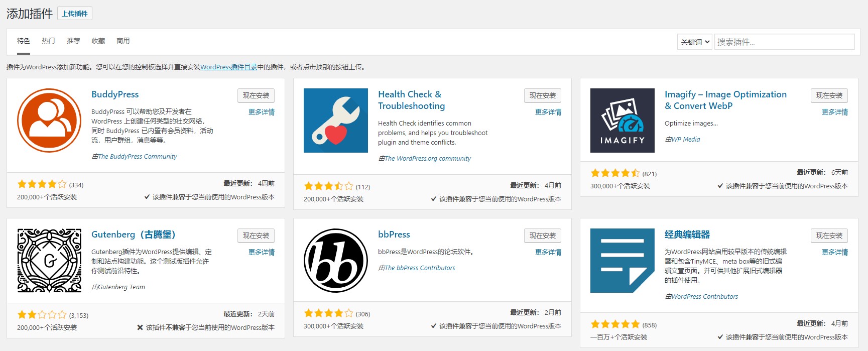Click the Gutenberg 最近更新 2天前 text
Viewport: 868px width, 351px height.
pos(249,314)
